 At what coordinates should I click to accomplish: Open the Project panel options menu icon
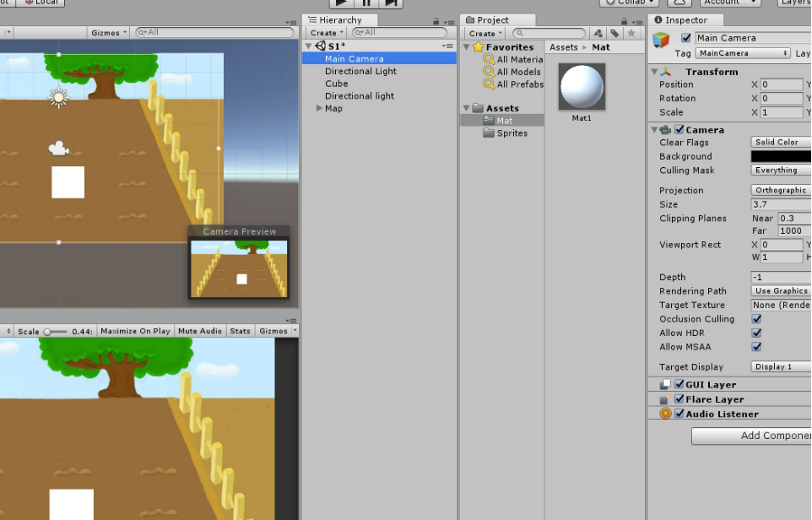click(x=638, y=22)
